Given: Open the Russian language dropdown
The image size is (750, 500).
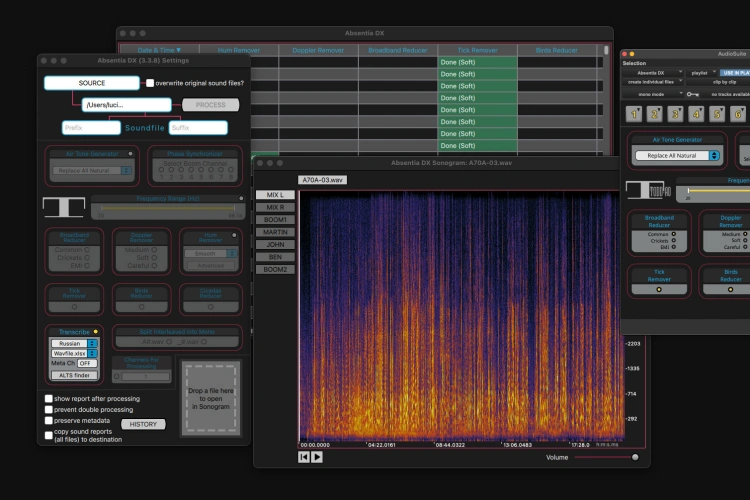Looking at the screenshot, I should (74, 343).
